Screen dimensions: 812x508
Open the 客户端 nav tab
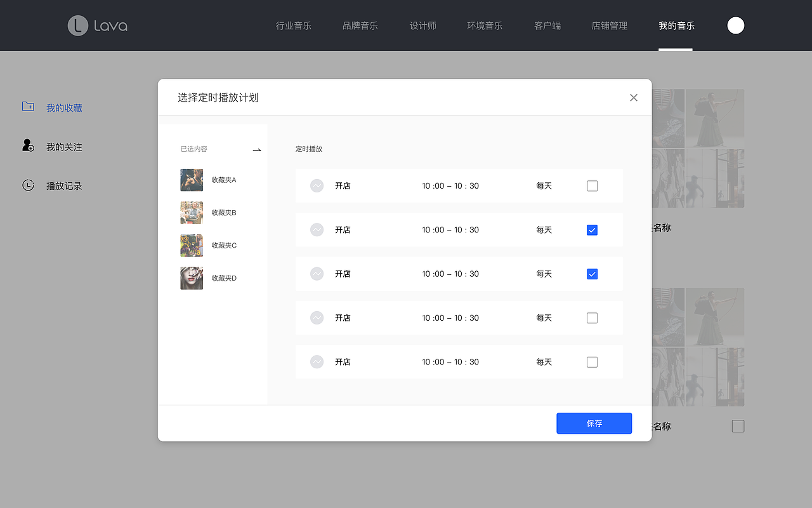point(547,25)
